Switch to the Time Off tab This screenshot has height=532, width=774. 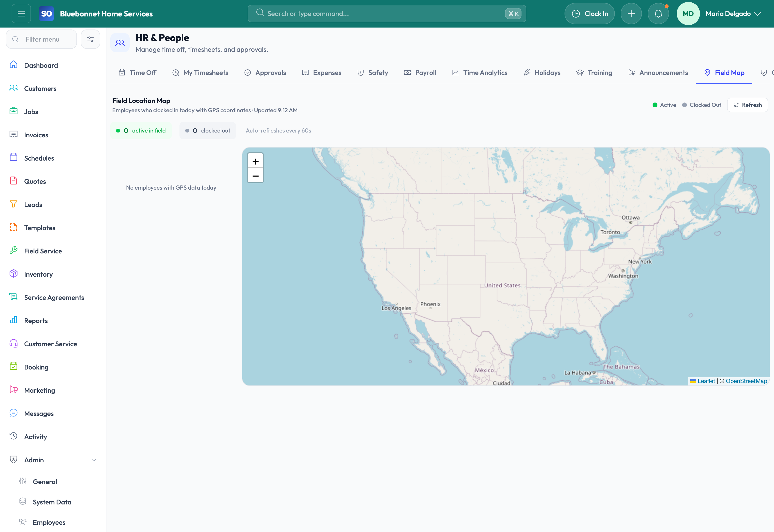click(137, 73)
